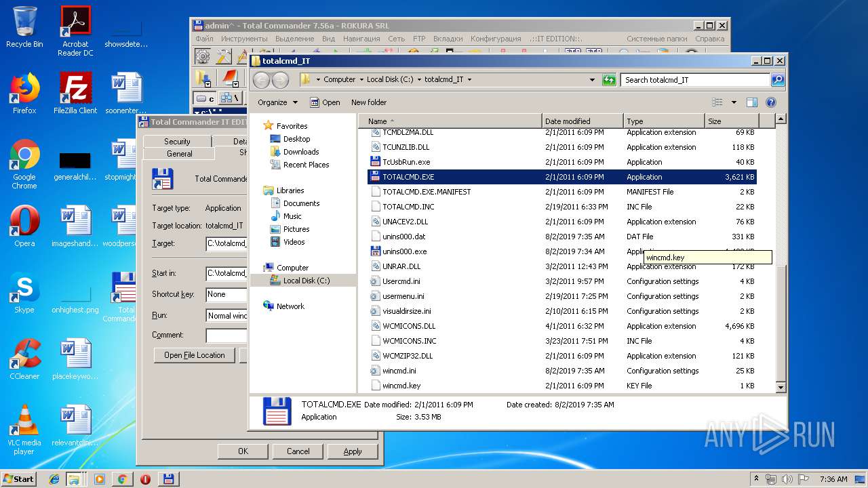Open Chrome from the taskbar
Screen dimensions: 868x488
tap(122, 479)
